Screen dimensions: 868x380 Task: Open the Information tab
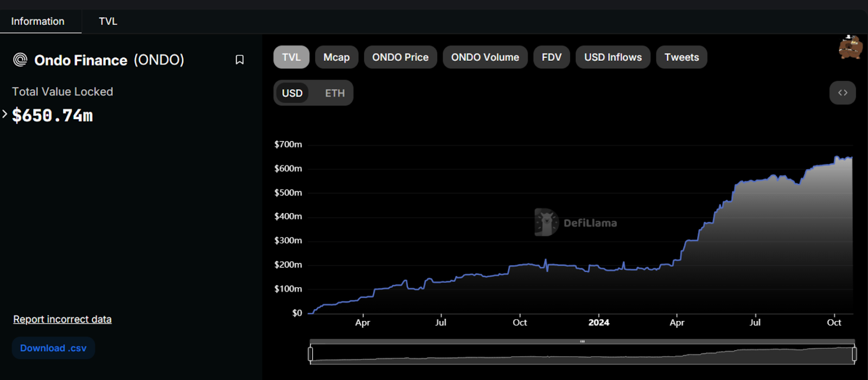click(x=38, y=21)
